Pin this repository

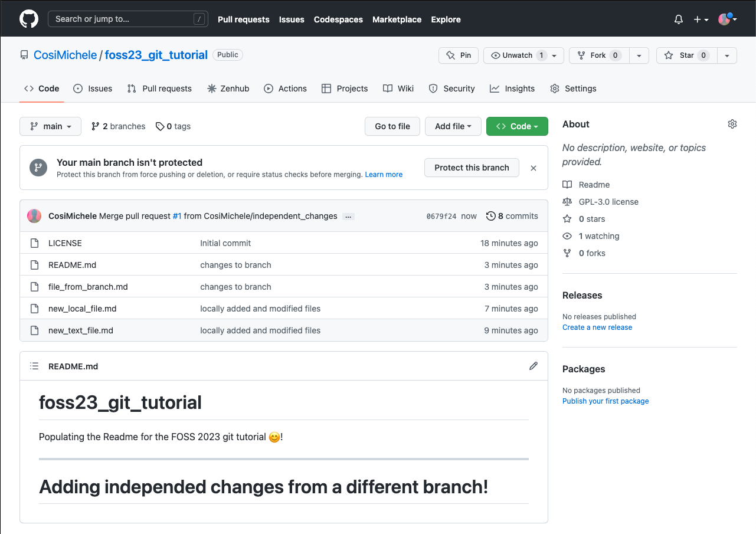(x=459, y=55)
